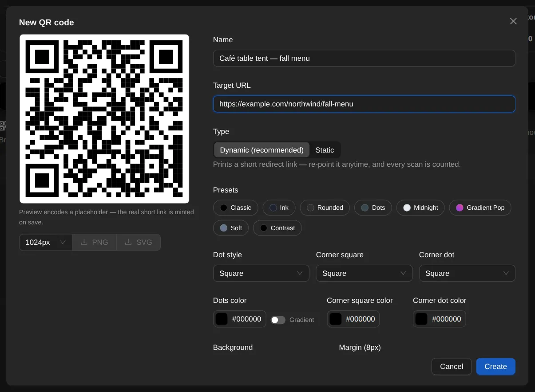Open the Corner square color swatch
The height and width of the screenshot is (392, 535).
click(x=336, y=319)
